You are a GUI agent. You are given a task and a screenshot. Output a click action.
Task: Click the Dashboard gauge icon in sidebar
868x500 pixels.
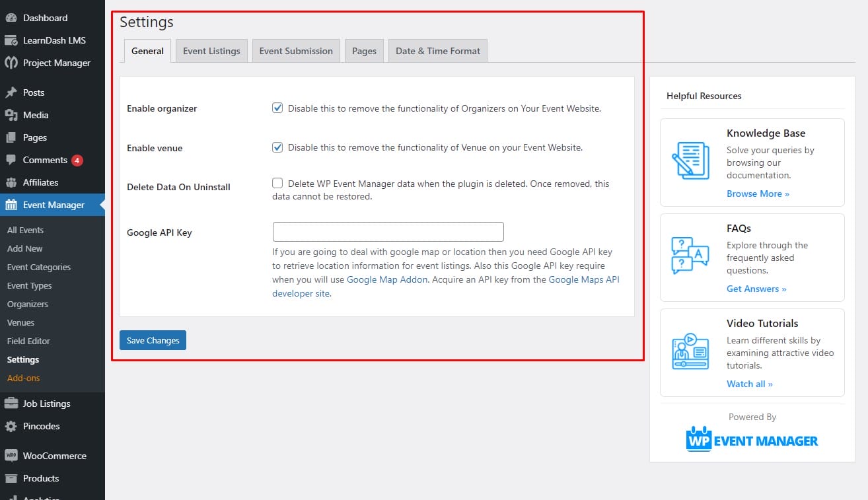pos(11,18)
